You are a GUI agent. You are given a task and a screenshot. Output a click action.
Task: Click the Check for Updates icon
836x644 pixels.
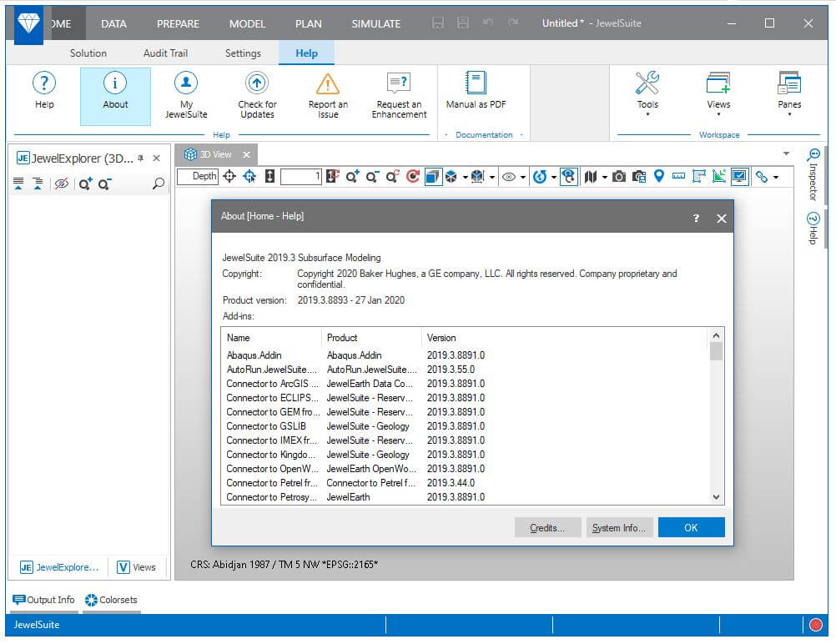[257, 83]
